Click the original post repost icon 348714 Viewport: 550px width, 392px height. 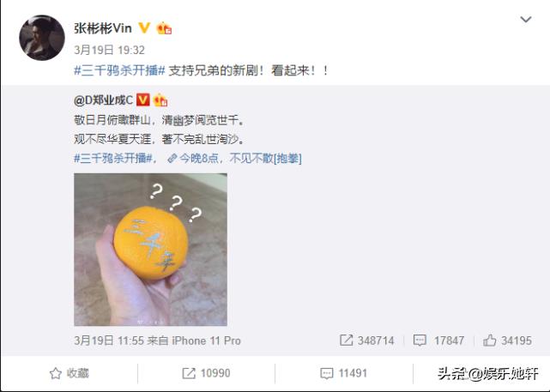367,341
